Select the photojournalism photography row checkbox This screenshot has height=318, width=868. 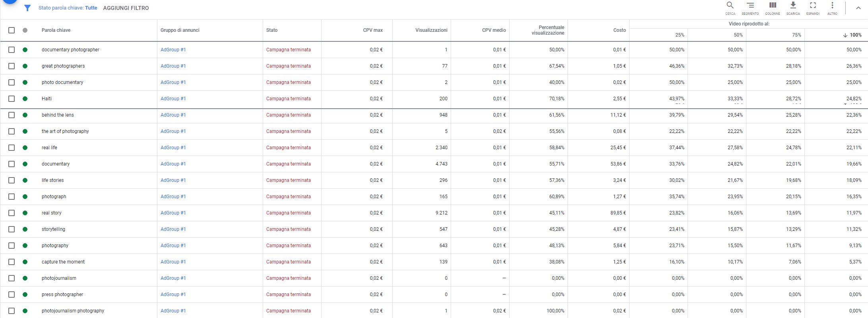12,311
